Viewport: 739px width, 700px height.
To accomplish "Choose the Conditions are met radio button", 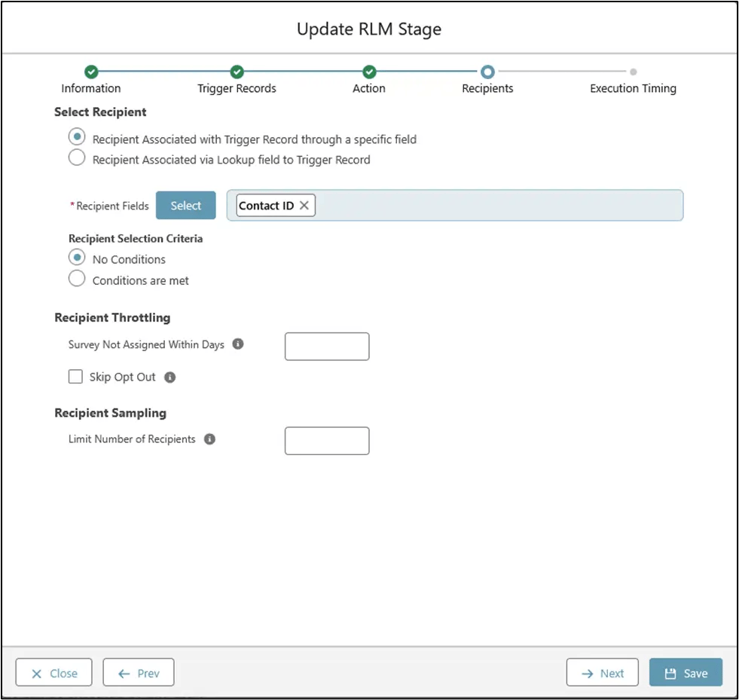I will tap(77, 279).
